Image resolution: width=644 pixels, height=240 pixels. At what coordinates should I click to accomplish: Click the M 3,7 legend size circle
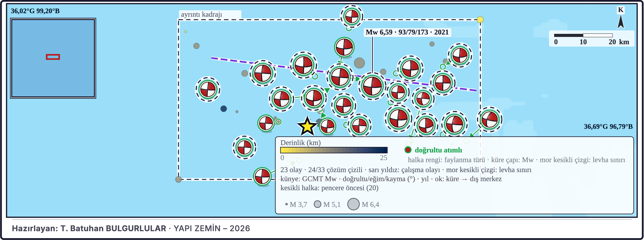pyautogui.click(x=287, y=204)
